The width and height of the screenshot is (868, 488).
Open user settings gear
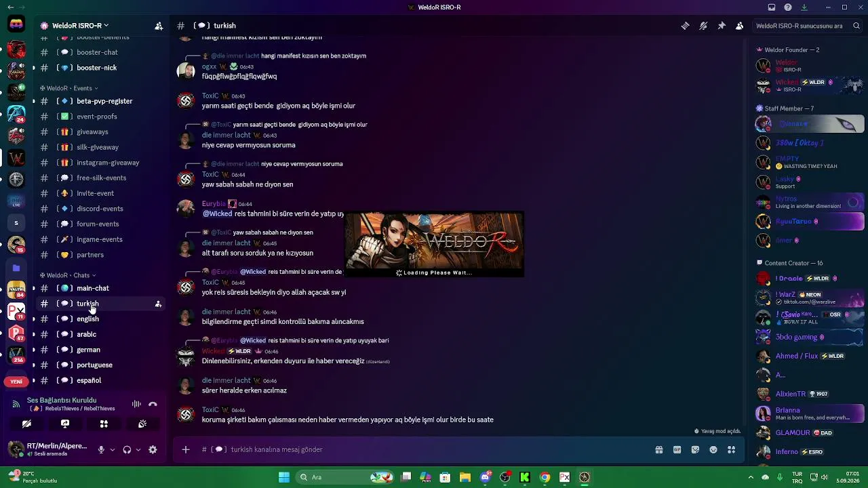click(153, 449)
